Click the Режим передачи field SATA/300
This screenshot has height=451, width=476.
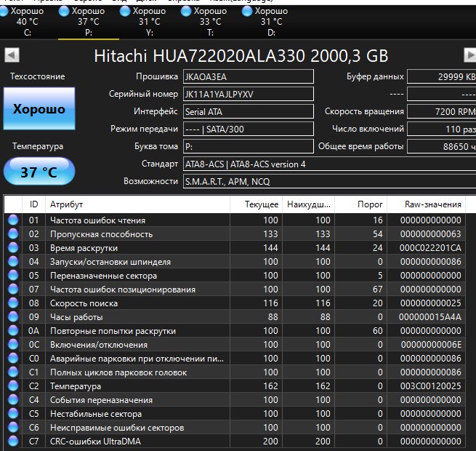[249, 129]
